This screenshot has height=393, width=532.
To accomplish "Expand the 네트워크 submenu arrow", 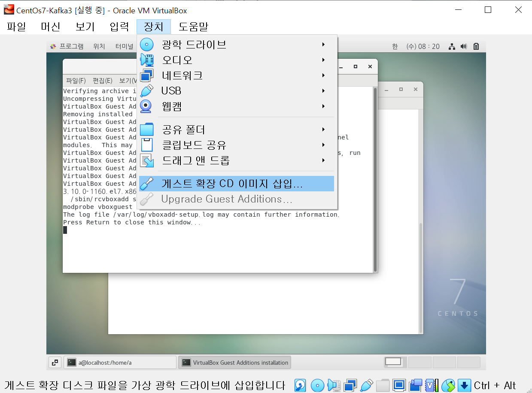I will tap(323, 76).
